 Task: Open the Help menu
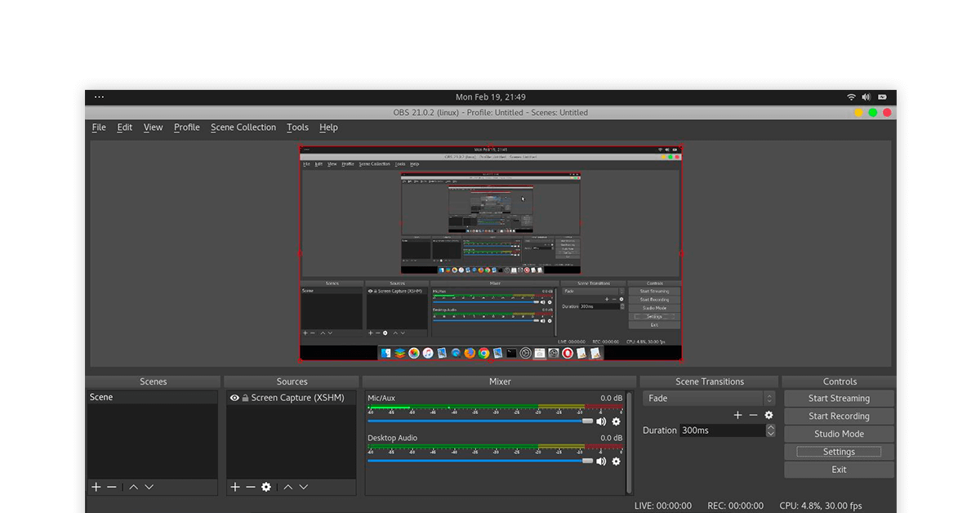[328, 127]
